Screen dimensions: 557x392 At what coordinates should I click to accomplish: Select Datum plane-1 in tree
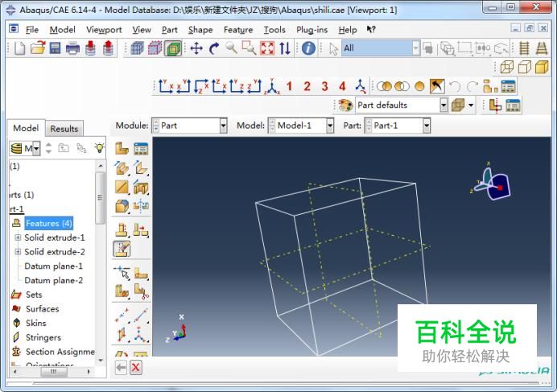[54, 266]
